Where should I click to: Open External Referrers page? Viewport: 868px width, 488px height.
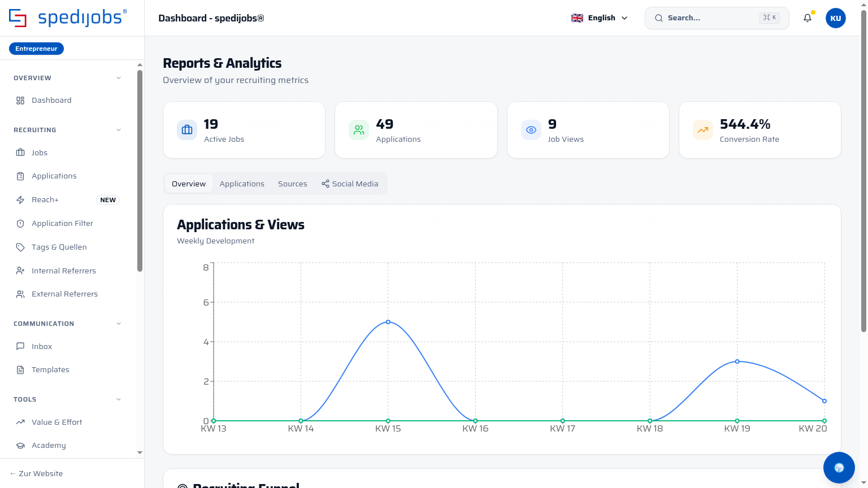(68, 294)
